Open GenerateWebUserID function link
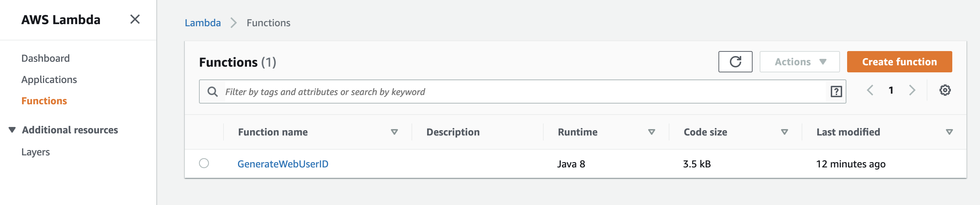The width and height of the screenshot is (980, 205). pyautogui.click(x=282, y=164)
